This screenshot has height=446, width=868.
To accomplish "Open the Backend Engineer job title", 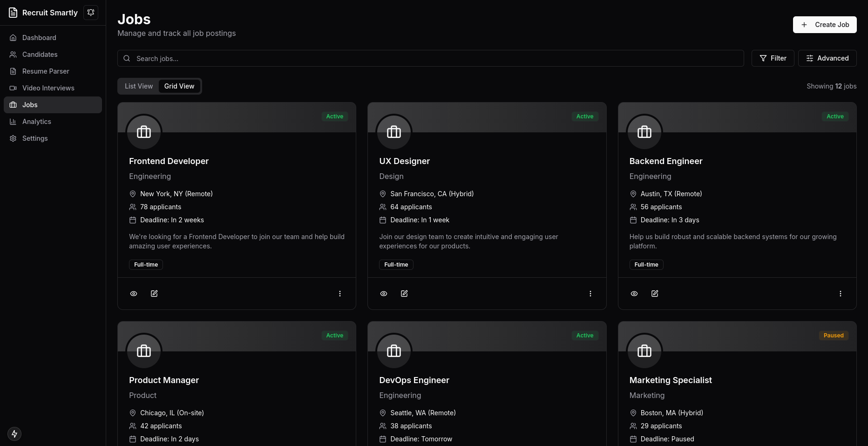I will pos(666,161).
